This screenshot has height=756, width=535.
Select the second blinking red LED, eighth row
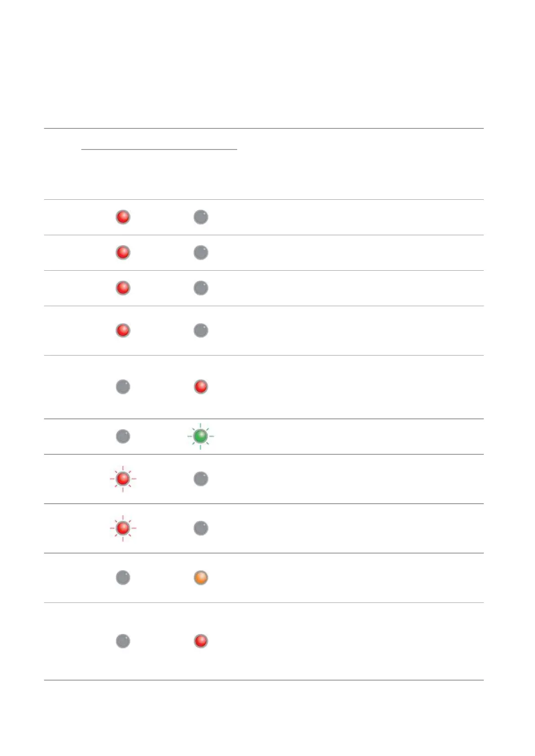pyautogui.click(x=123, y=528)
